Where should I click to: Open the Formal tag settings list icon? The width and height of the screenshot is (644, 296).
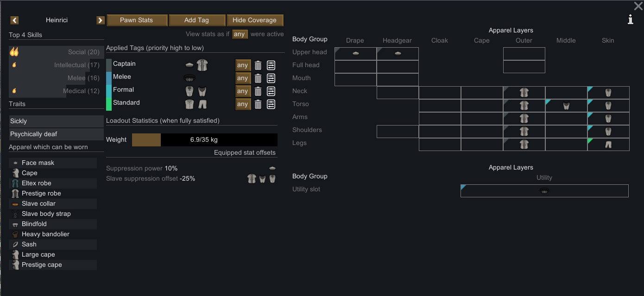[x=271, y=91]
